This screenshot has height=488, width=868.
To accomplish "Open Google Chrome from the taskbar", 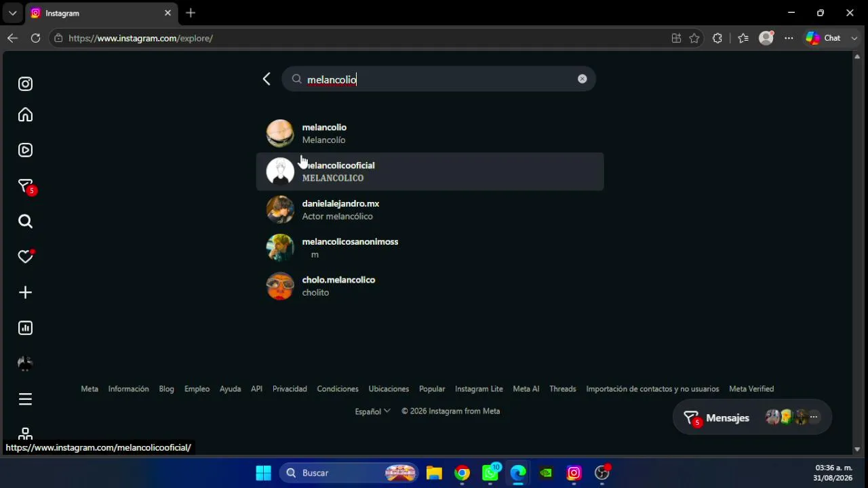I will click(462, 473).
